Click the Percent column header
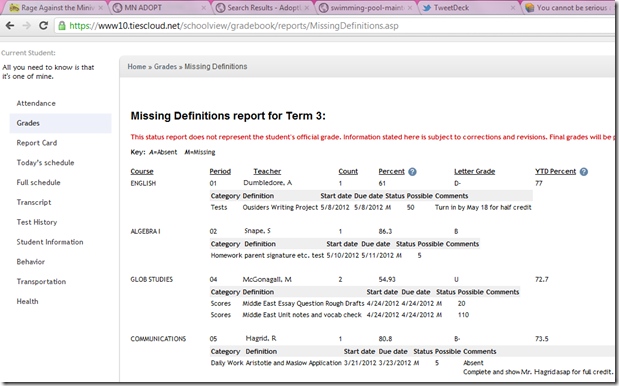 pyautogui.click(x=391, y=171)
